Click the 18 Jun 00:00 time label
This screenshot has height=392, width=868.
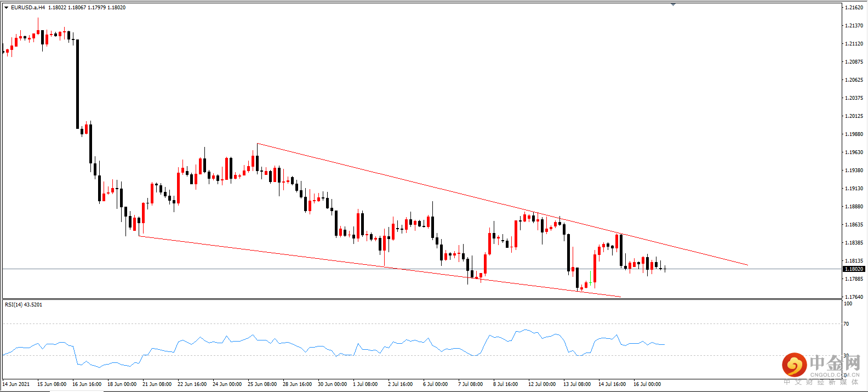pos(122,384)
